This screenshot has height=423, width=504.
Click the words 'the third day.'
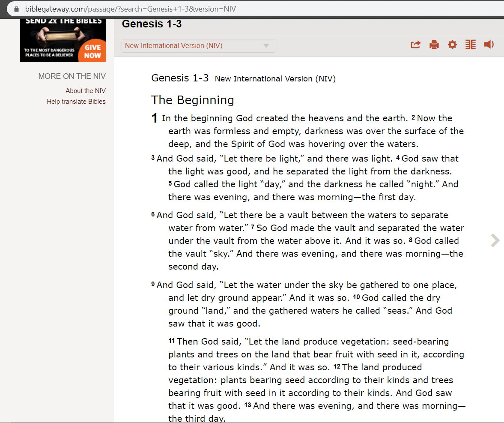(197, 418)
